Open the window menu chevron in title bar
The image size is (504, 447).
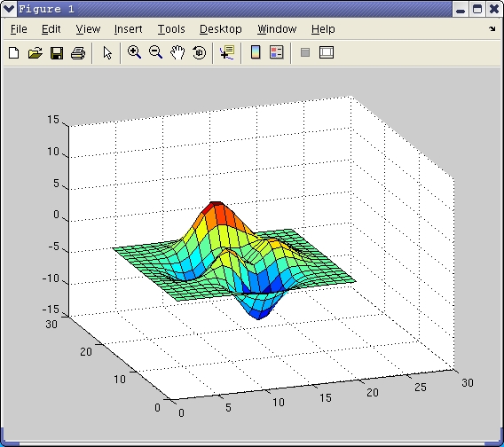[8, 9]
